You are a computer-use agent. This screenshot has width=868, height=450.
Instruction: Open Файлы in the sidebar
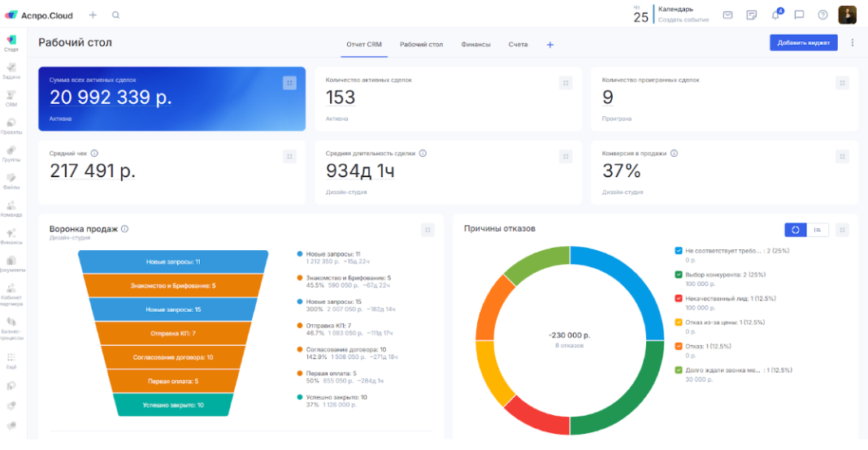(x=11, y=182)
